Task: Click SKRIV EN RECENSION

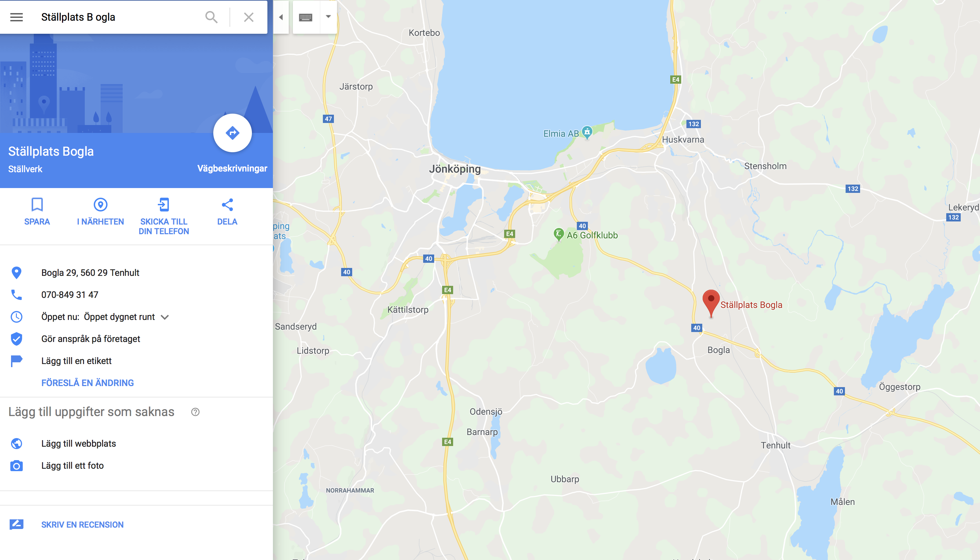Action: [x=82, y=525]
